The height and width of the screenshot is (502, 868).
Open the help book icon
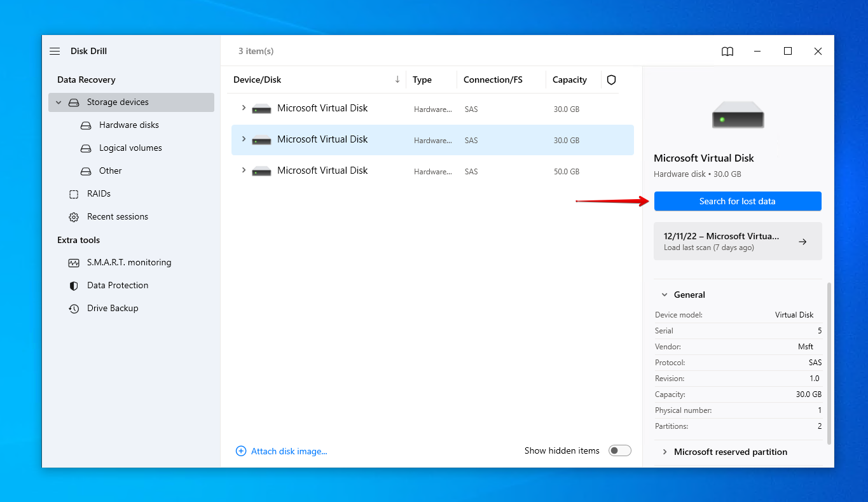727,52
